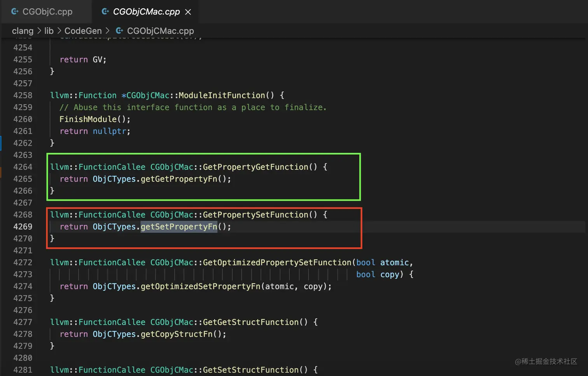Click the "GetPropertyGetFunction" method name

[255, 167]
